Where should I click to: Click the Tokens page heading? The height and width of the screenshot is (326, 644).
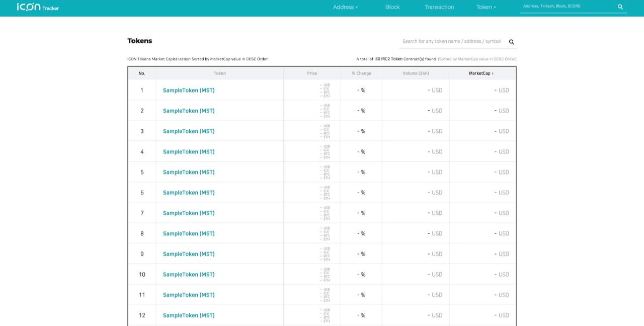point(139,41)
